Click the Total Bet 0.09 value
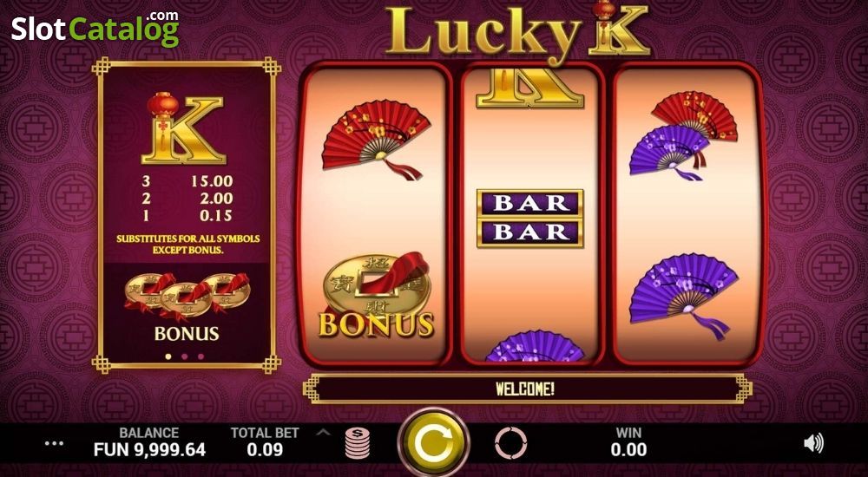The height and width of the screenshot is (477, 868). 265,449
